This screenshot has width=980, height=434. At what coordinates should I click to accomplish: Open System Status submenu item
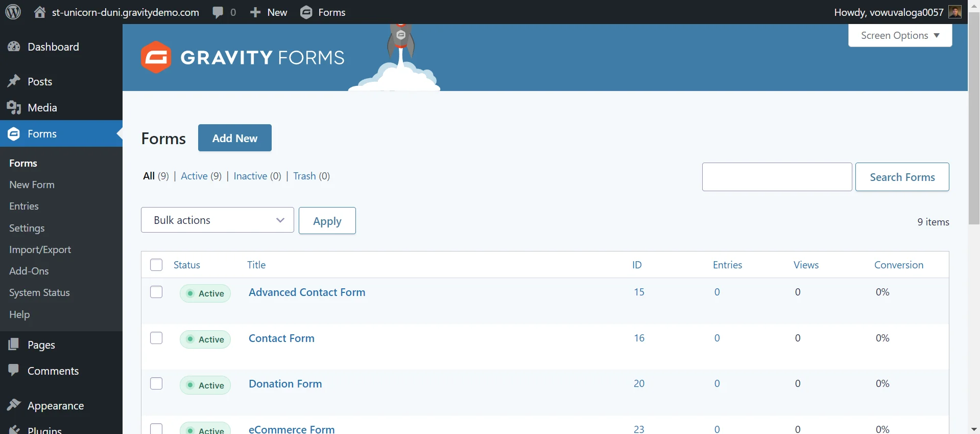click(x=39, y=292)
